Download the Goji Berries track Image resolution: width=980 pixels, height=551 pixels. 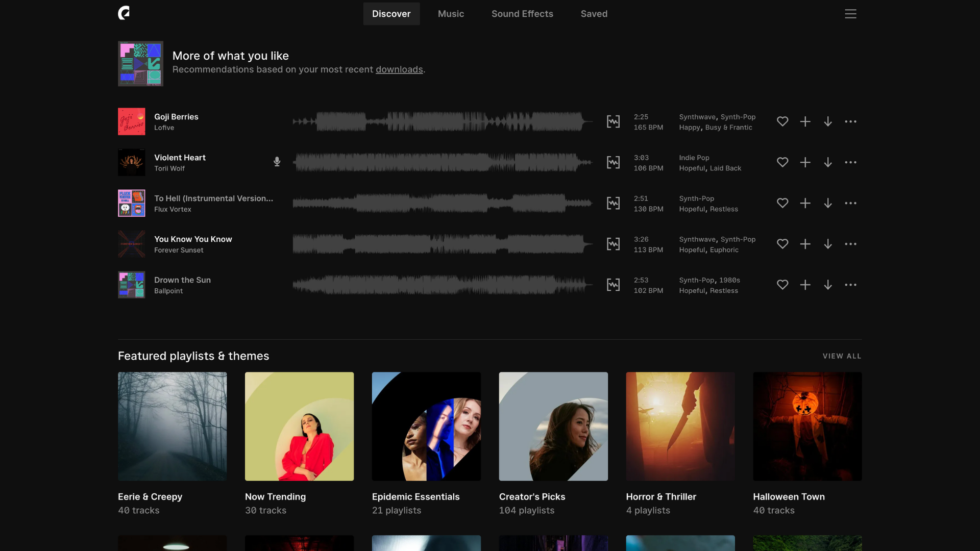[x=828, y=121]
